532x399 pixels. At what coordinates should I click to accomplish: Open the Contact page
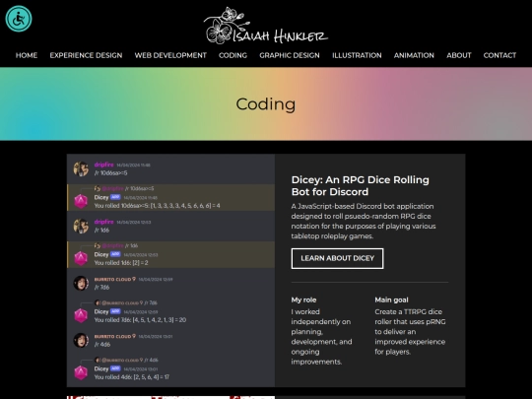tap(499, 55)
